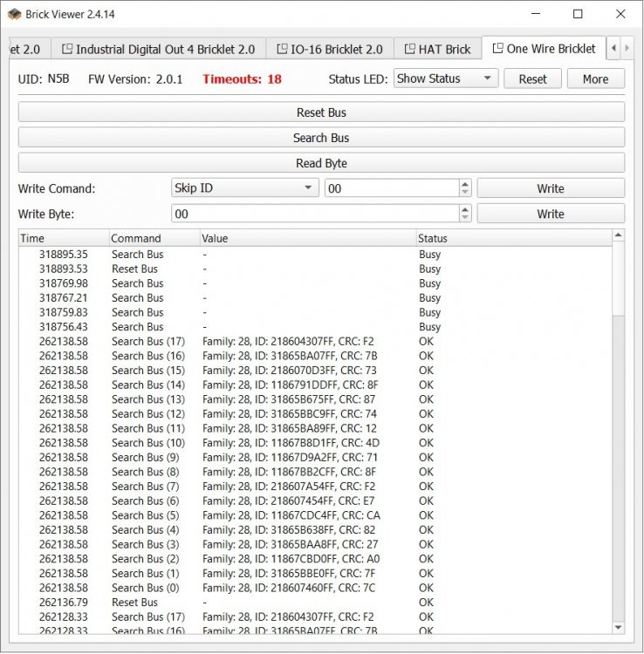Open the Skip ID command dropdown
Viewport: 644px width, 654px height.
tap(244, 188)
